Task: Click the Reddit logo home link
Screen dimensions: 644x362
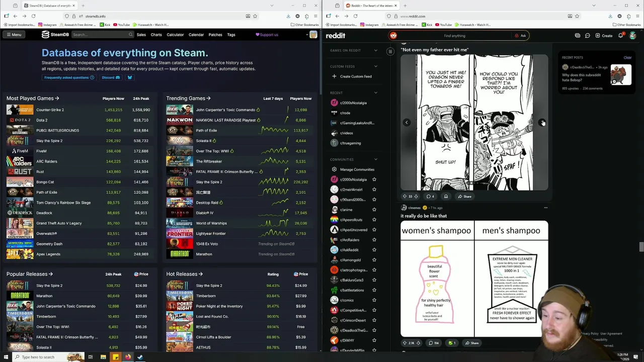Action: coord(336,36)
